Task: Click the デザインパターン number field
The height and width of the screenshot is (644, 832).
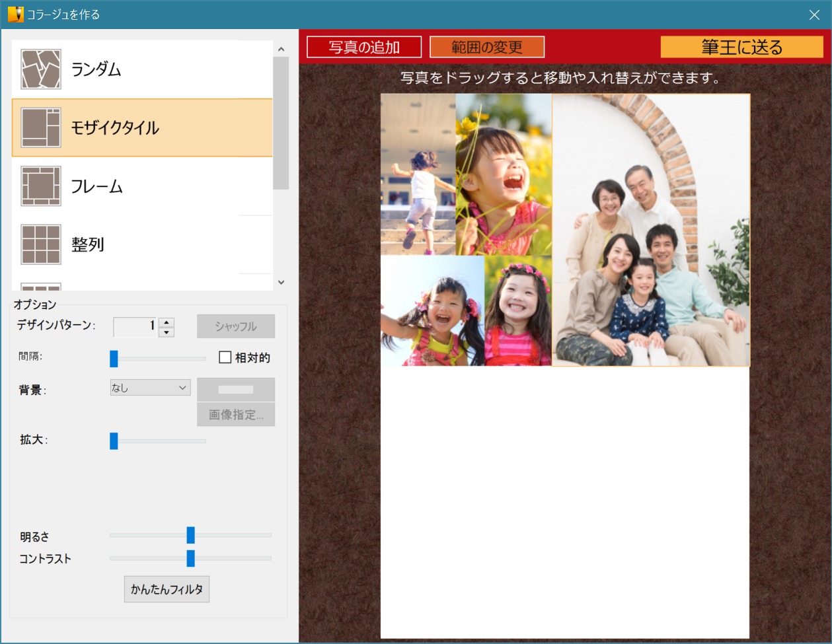Action: coord(136,326)
